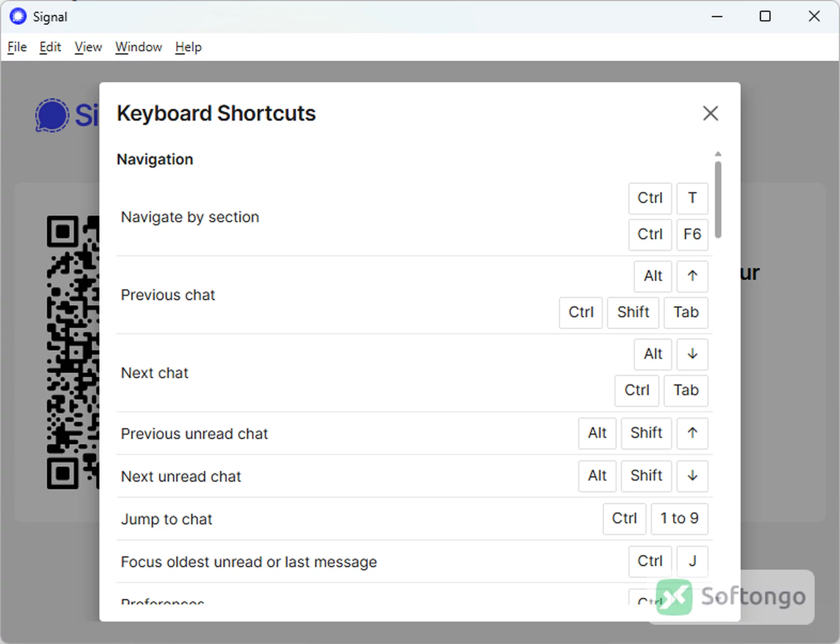Click the up arrow key beside Alt in Previous chat
Screen dimensions: 840x644
click(x=692, y=276)
